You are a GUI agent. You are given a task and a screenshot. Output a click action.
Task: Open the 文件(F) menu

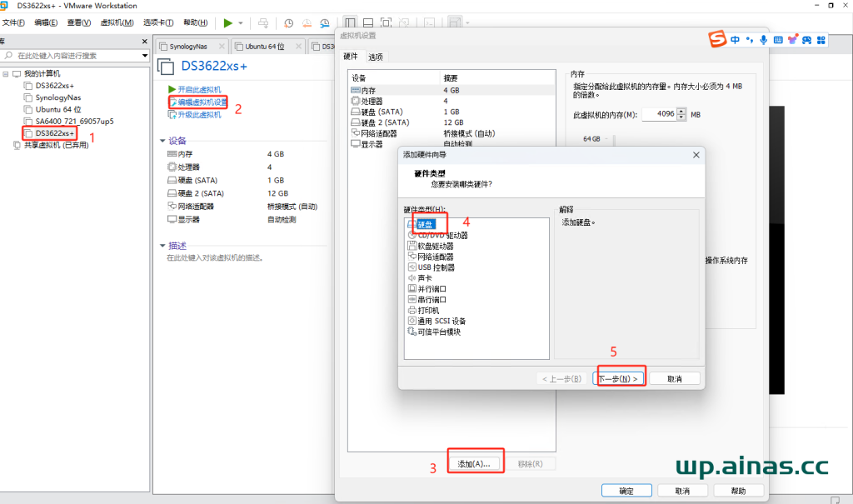[x=13, y=22]
